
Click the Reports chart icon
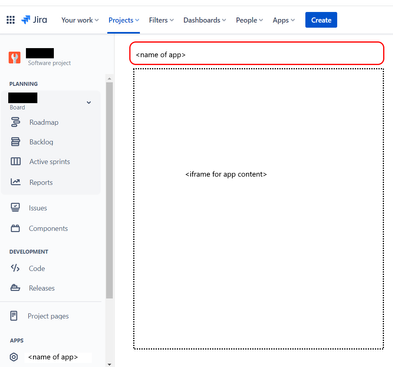(x=15, y=182)
